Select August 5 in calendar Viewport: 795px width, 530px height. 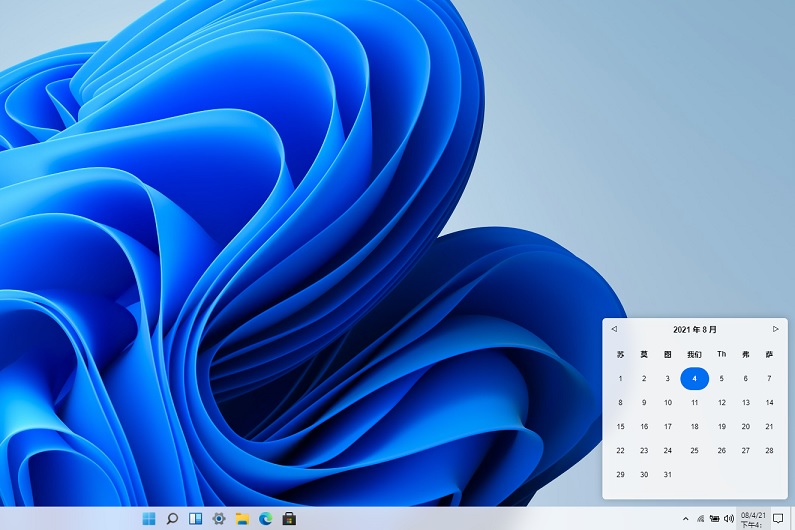pos(721,378)
